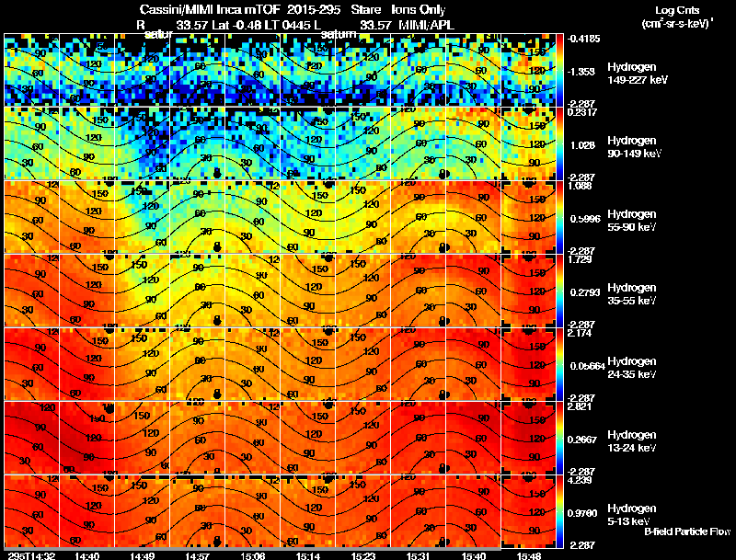
Task: Click the '4.239' color scale value
Action: (x=580, y=480)
